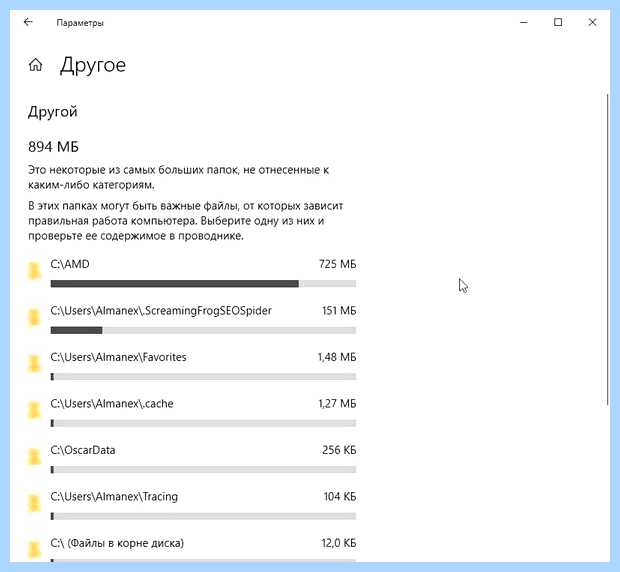Maximize the Параметры window
Image resolution: width=620 pixels, height=572 pixels.
[558, 22]
